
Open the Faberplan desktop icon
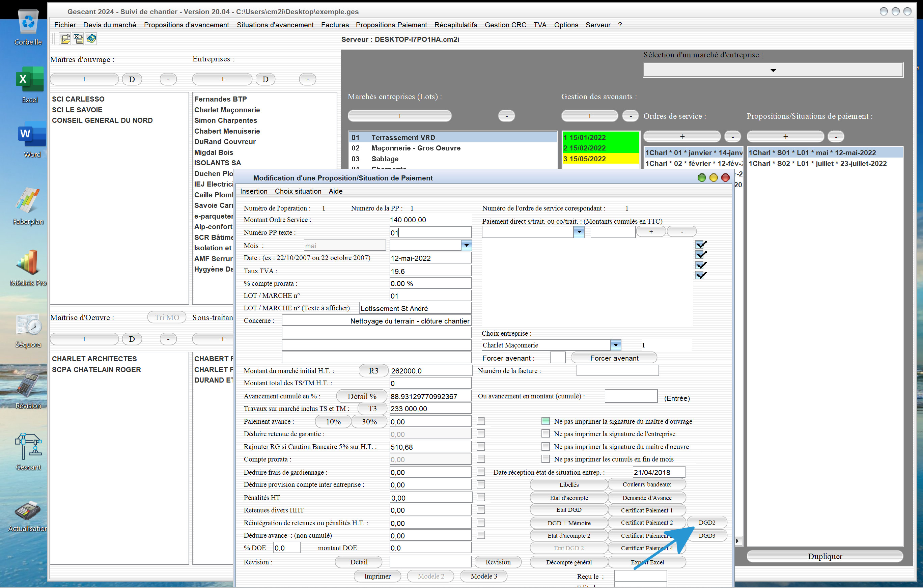28,206
